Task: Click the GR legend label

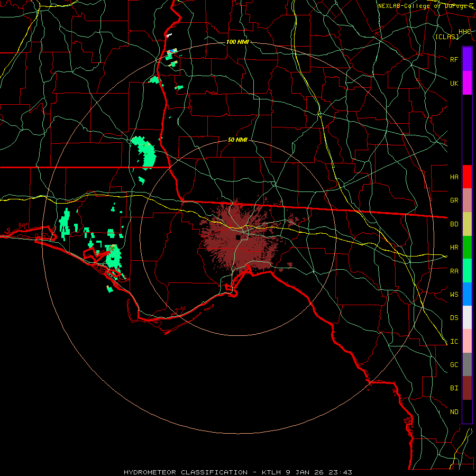Action: [x=454, y=200]
